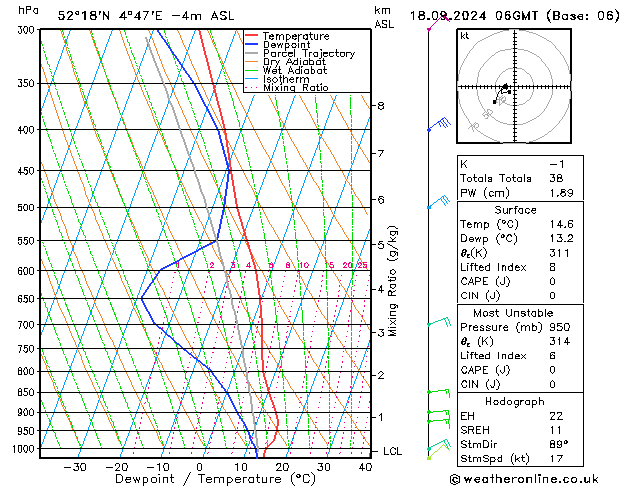
Task: Click the Most Unstable Lifted Index value 6
Action: (553, 356)
